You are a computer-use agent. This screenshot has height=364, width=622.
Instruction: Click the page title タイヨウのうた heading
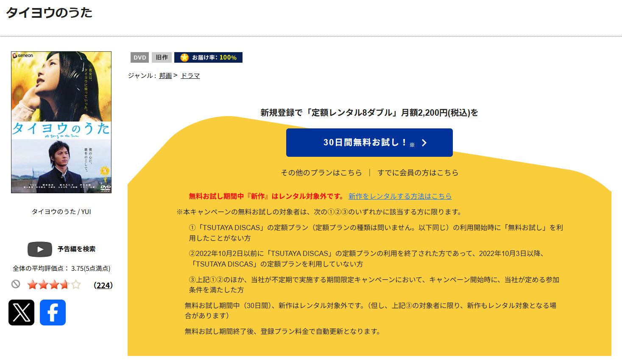point(49,13)
